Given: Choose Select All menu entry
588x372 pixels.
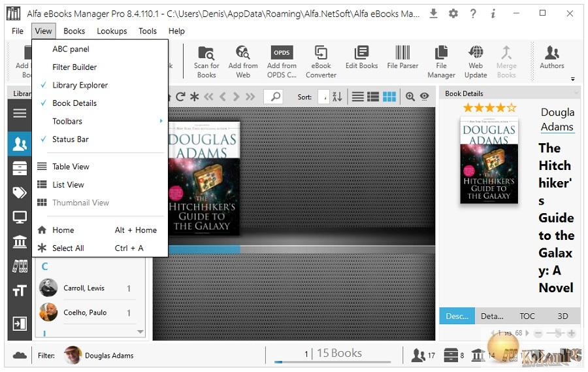Looking at the screenshot, I should [100, 248].
